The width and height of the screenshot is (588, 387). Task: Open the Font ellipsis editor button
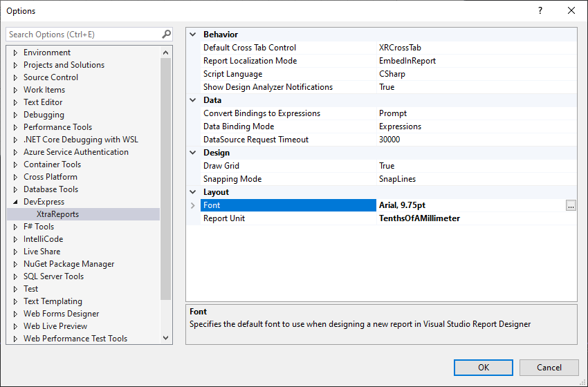point(570,205)
